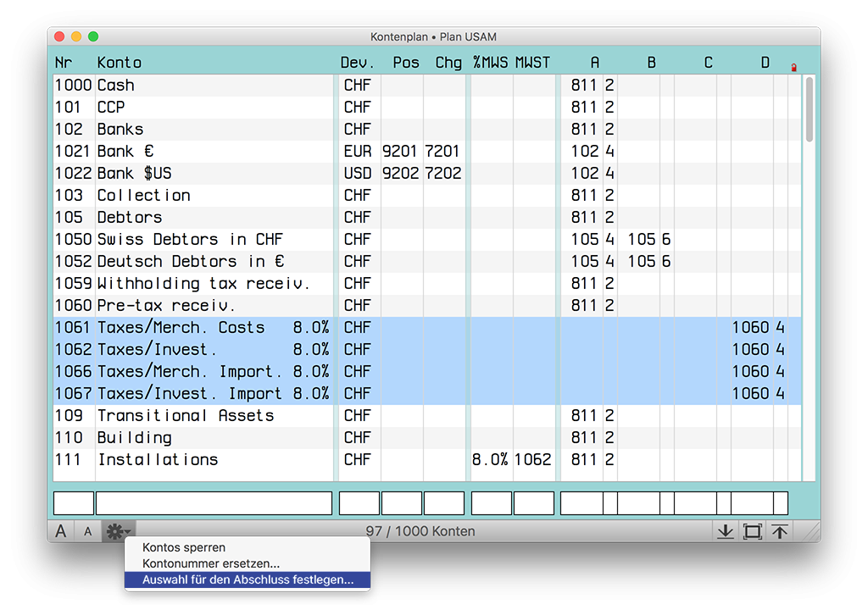Click the red lock icon in header
Viewport: 868px width, 610px height.
[793, 67]
